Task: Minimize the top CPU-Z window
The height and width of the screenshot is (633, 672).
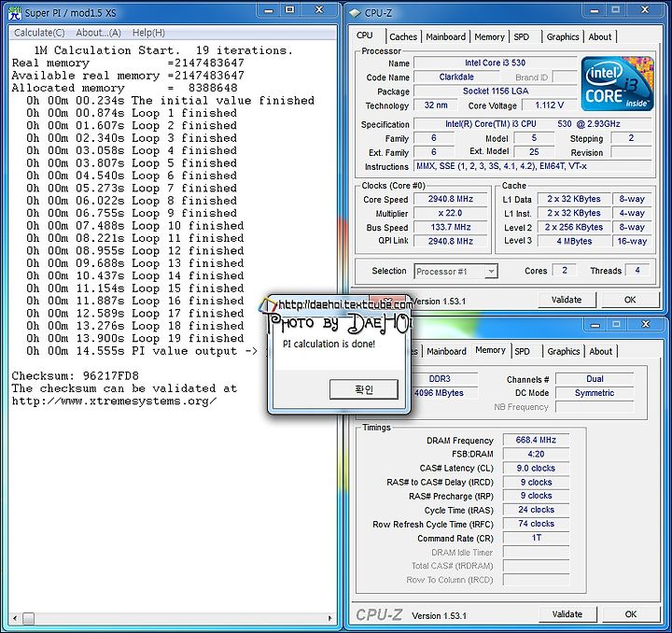Action: coord(595,10)
